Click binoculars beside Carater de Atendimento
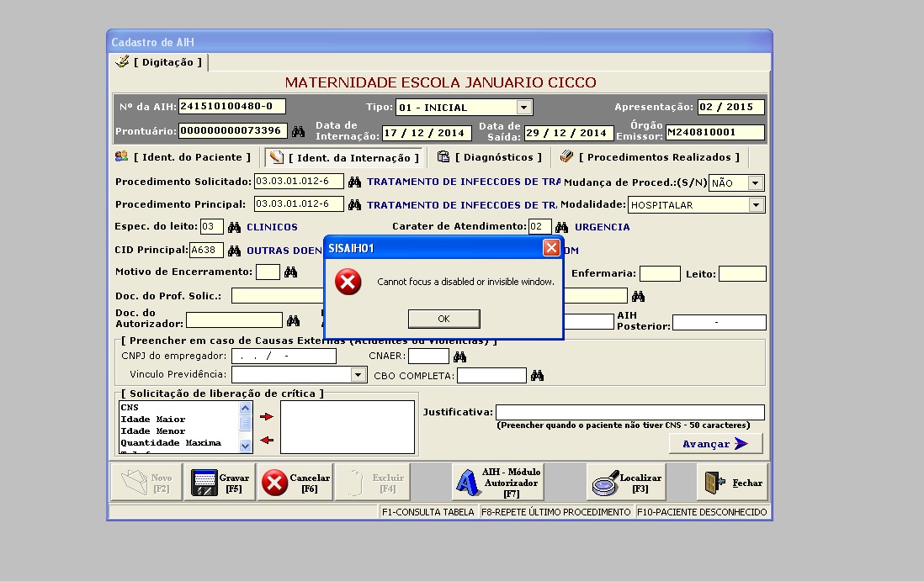The width and height of the screenshot is (924, 581). coord(562,227)
